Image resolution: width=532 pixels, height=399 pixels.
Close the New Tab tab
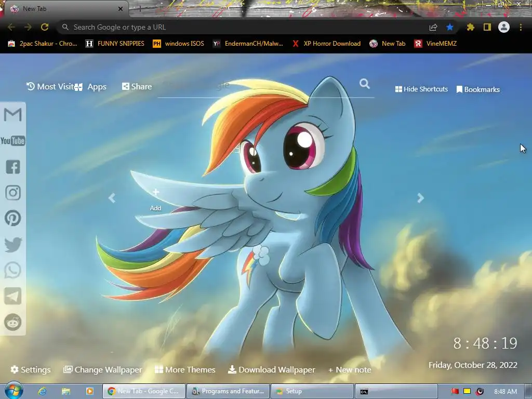tap(120, 9)
